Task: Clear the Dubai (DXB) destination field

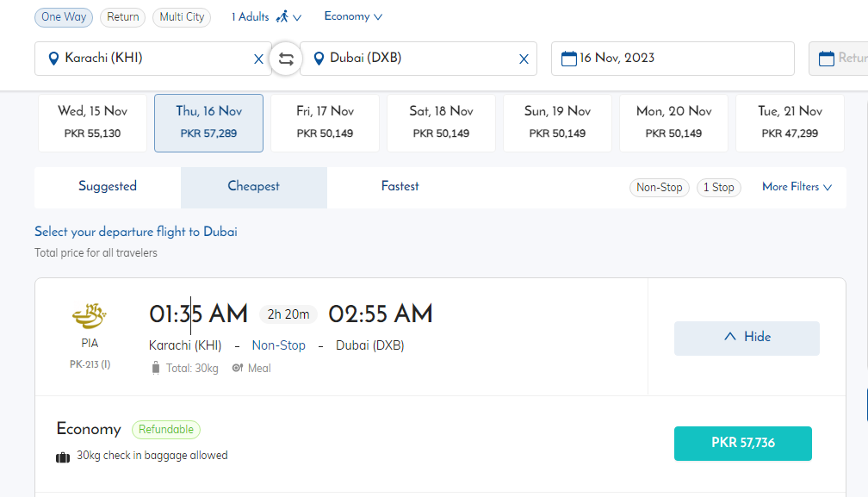Action: [x=524, y=59]
